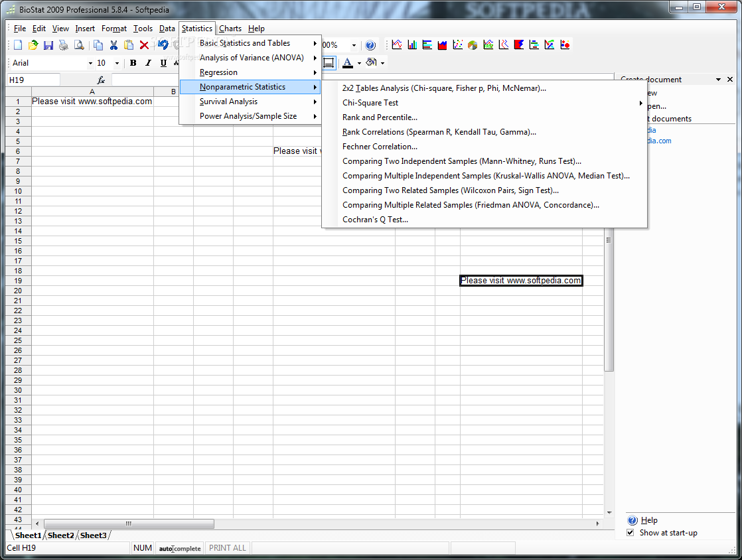The width and height of the screenshot is (742, 560).
Task: Select cell A1 with softpedia text
Action: (x=92, y=102)
